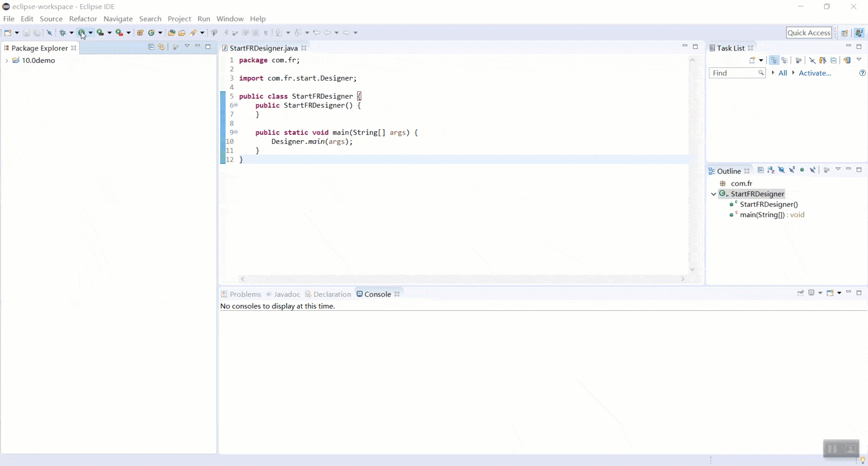Click Synchronize Changed icon in Task List
This screenshot has width=868, height=466.
847,60
